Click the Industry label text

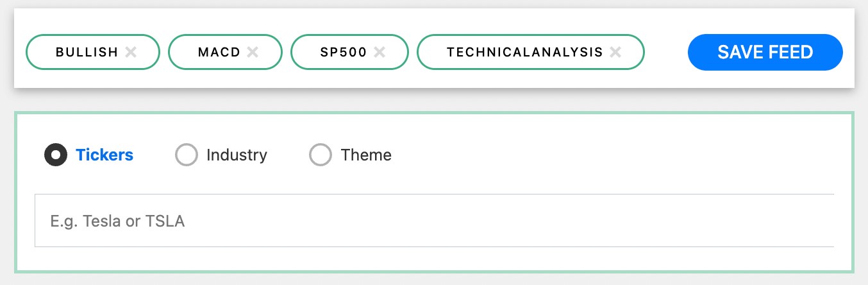click(x=237, y=155)
